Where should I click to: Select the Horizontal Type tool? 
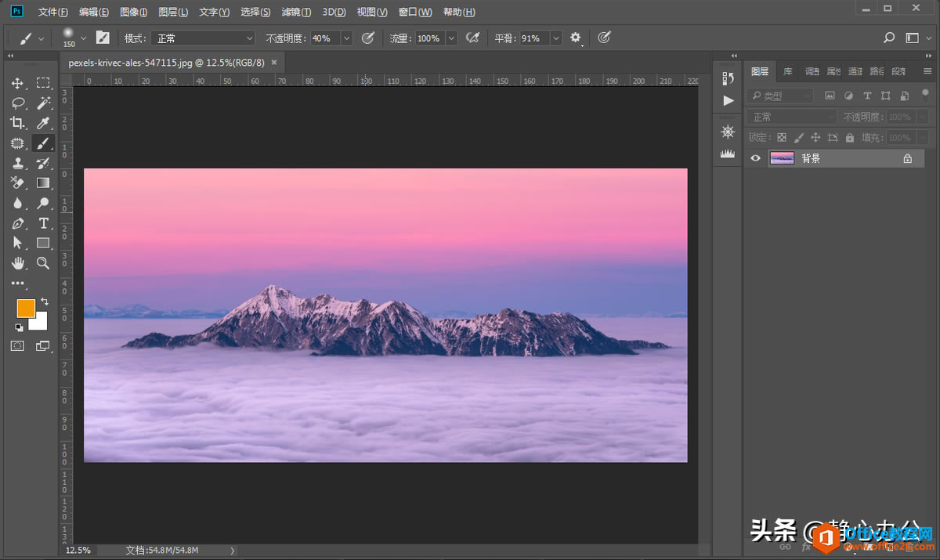43,223
